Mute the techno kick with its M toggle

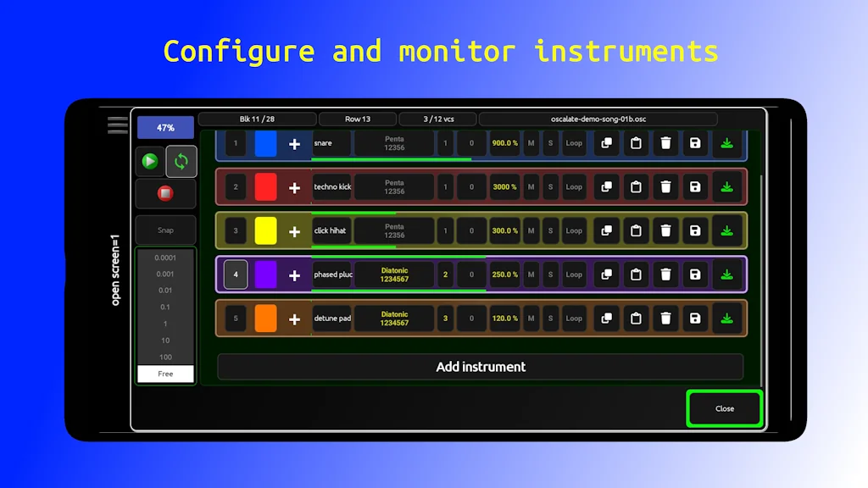click(x=531, y=186)
